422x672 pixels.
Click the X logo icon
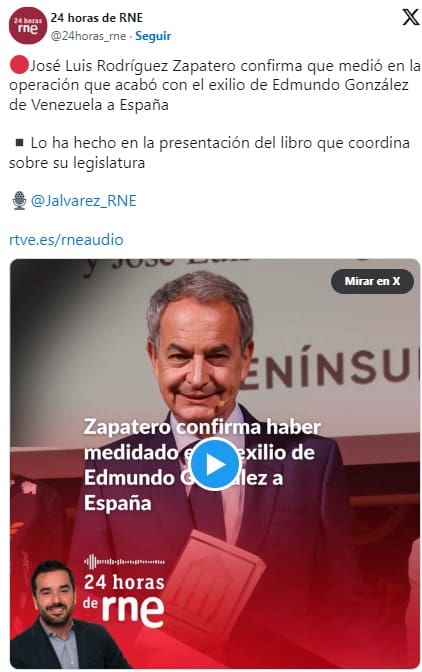click(x=410, y=17)
